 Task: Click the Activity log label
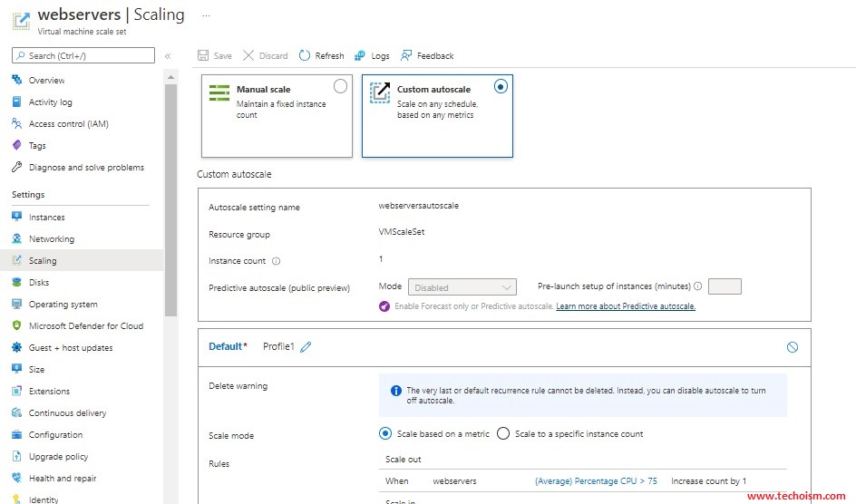pos(50,102)
